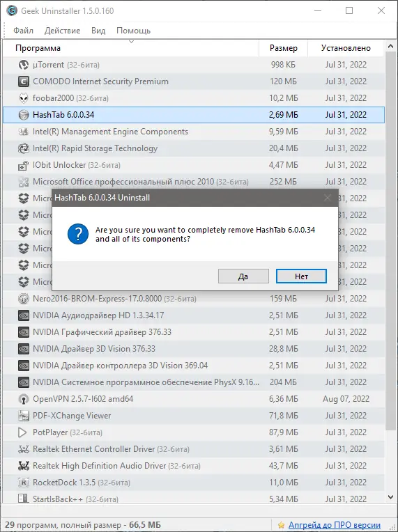This screenshot has height=532, width=398.
Task: Click the Geek Uninstaller title bar logo
Action: tap(12, 11)
